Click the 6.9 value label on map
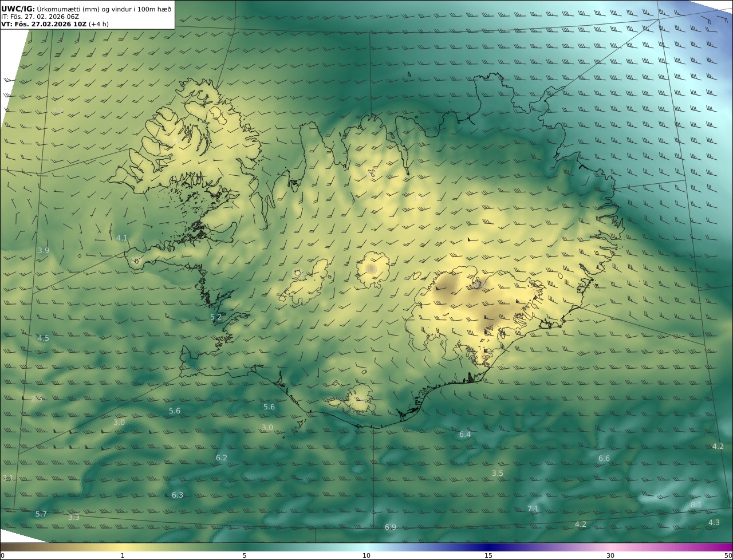This screenshot has width=733, height=560. point(391,527)
